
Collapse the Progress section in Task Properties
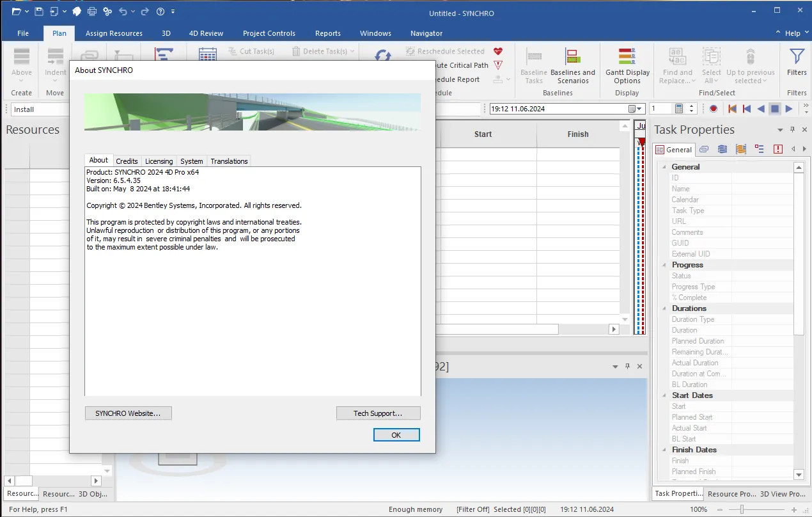[x=665, y=265]
